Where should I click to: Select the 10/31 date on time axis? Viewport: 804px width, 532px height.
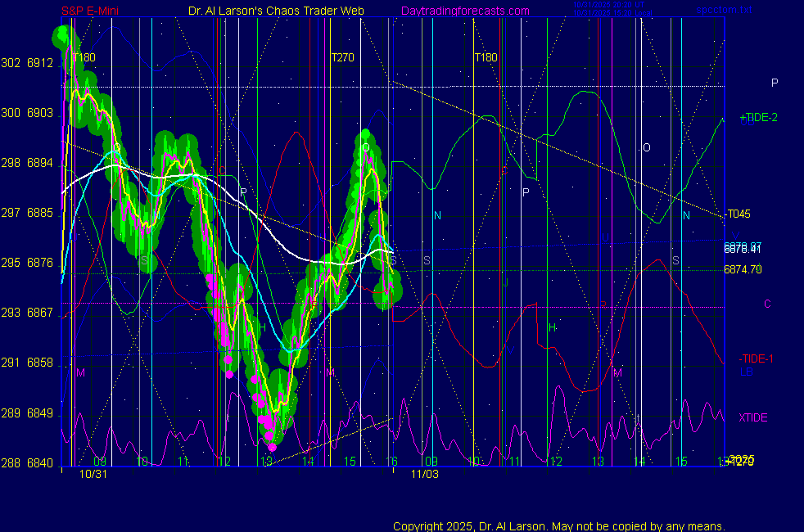click(x=93, y=474)
